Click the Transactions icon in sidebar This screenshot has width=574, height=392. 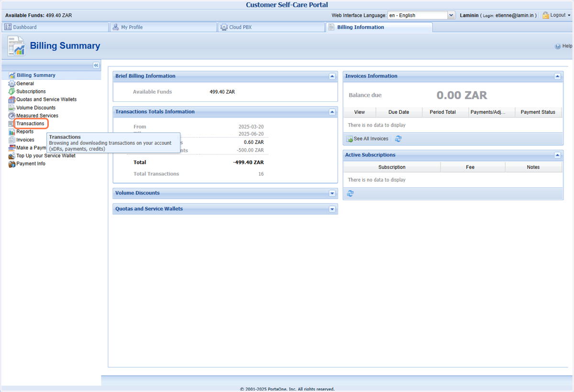click(x=11, y=124)
